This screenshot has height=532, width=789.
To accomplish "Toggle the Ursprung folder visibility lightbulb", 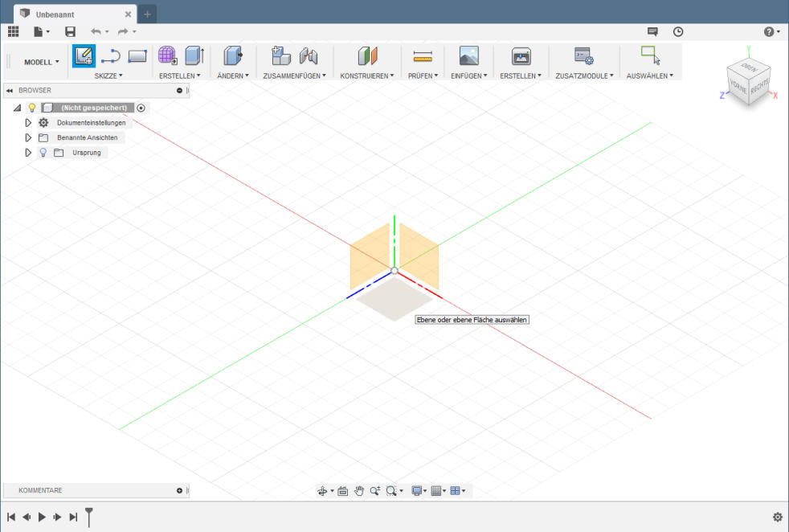I will 43,153.
